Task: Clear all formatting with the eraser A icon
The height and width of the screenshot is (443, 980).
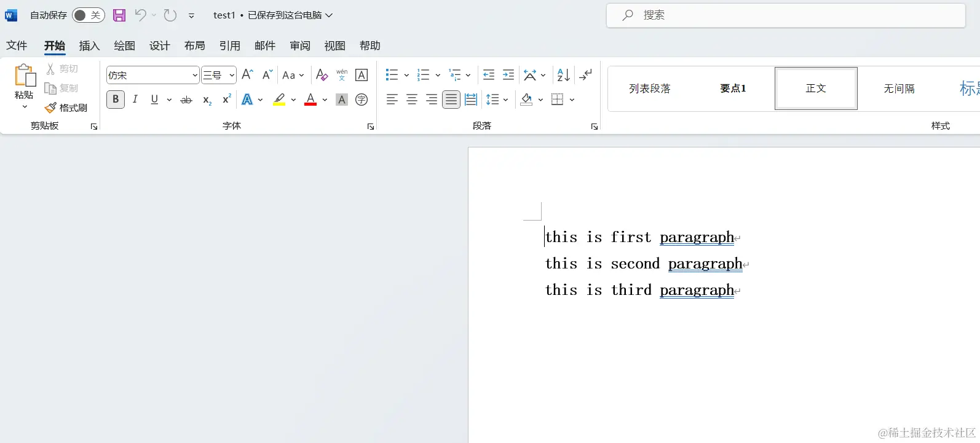Action: coord(322,75)
